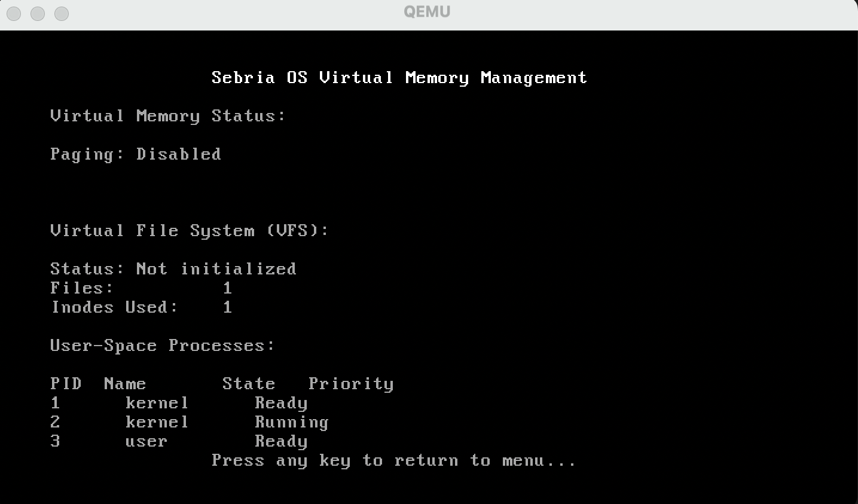Select the Paging: Disabled status line
The height and width of the screenshot is (504, 858).
coord(135,154)
